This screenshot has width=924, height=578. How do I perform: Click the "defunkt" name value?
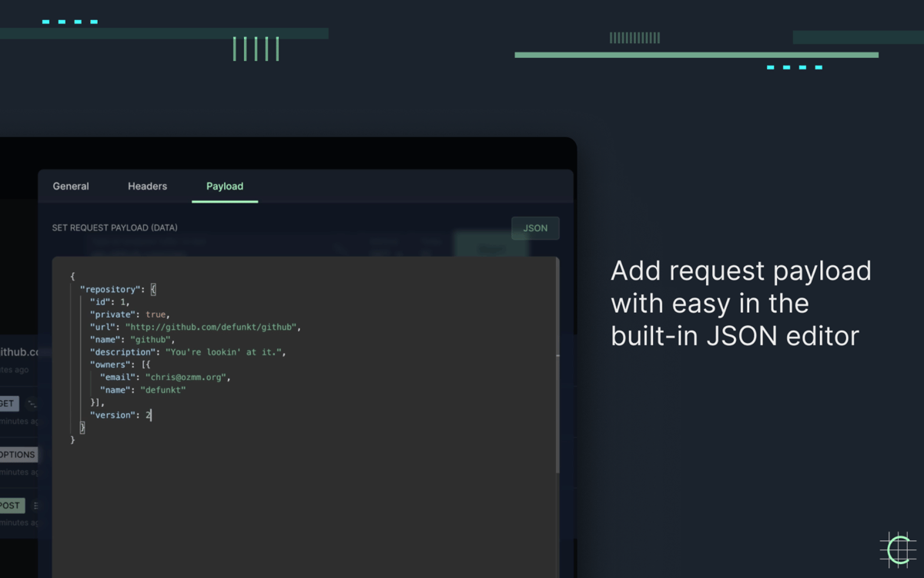pos(163,390)
